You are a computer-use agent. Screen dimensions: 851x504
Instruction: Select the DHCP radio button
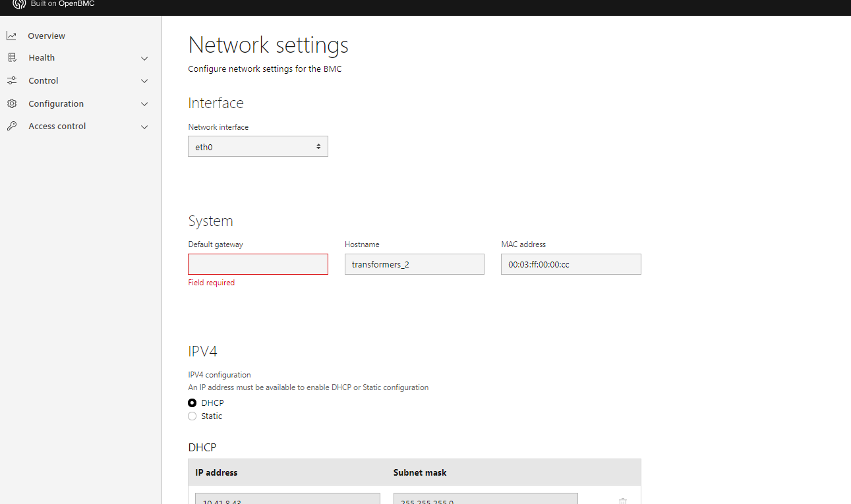click(x=192, y=403)
